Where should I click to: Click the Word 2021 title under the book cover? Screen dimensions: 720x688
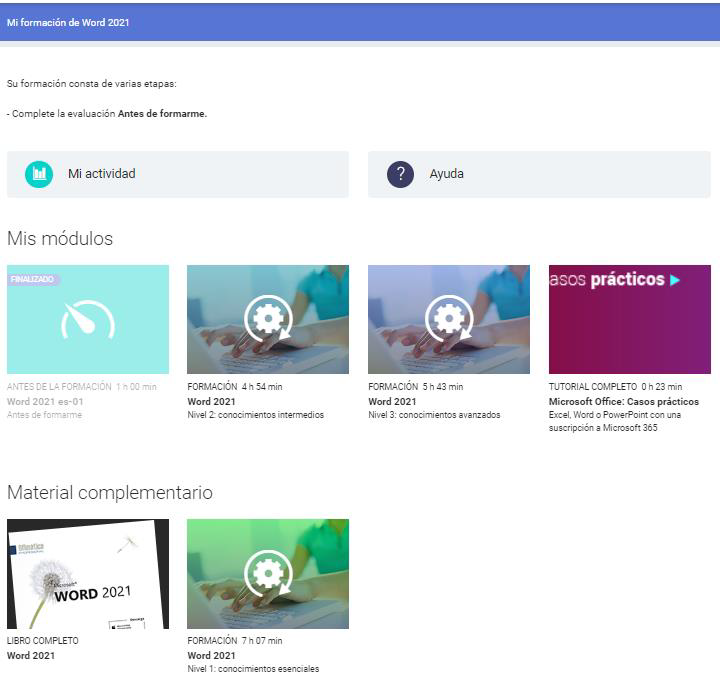click(x=31, y=655)
